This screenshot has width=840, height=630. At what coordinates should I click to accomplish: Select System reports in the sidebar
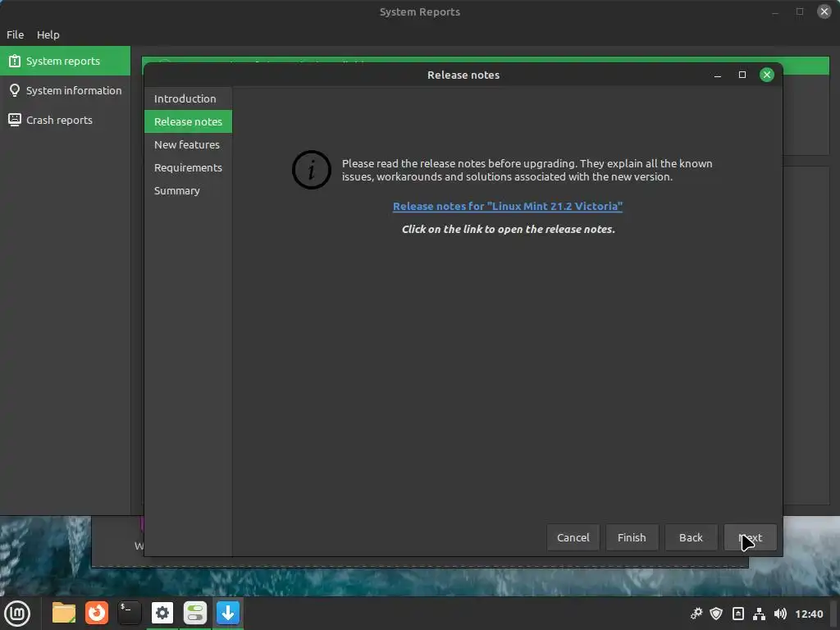coord(66,61)
